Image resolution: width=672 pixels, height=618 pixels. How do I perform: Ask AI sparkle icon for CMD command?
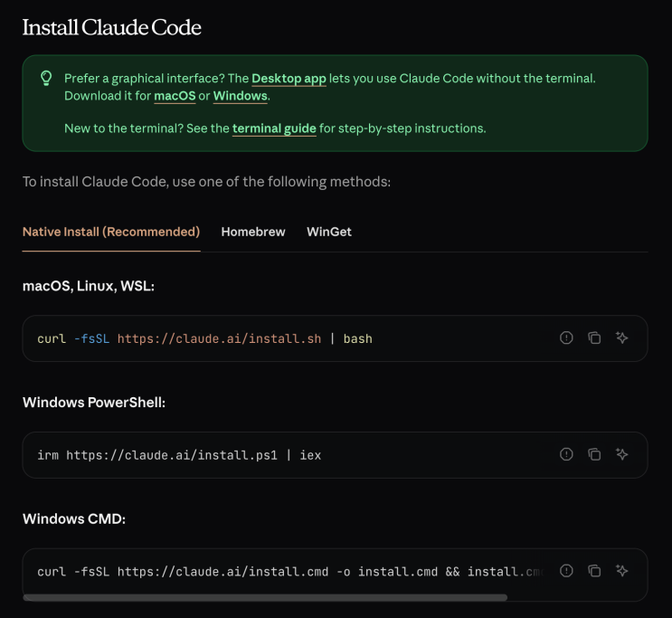(x=622, y=571)
